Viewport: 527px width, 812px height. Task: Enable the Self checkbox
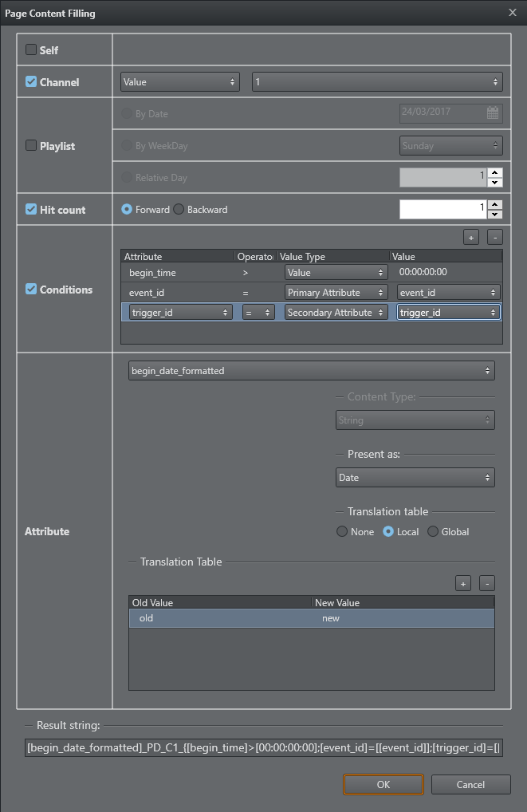(31, 49)
